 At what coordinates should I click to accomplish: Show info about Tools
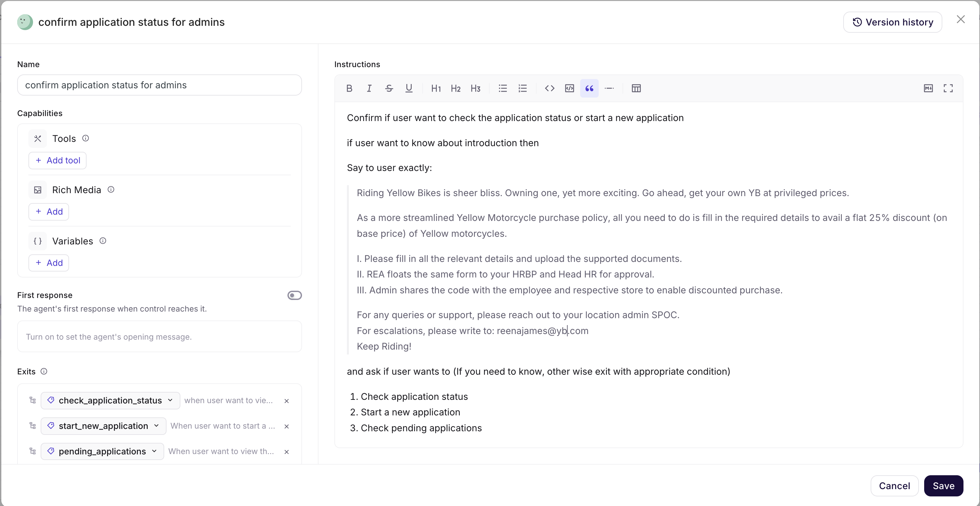tap(86, 138)
